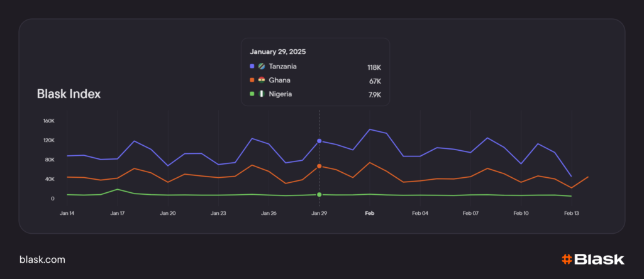Click the green Nigeria legend swatch
The image size is (644, 279).
[x=252, y=94]
